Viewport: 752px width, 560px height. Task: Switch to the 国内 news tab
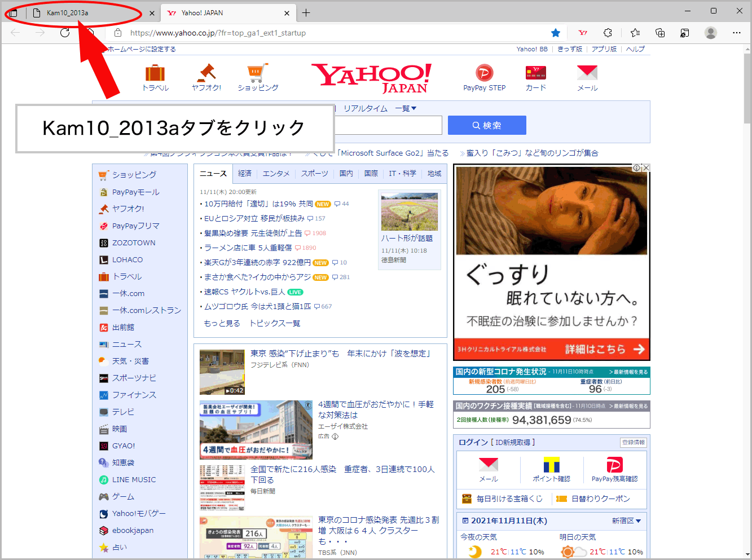point(346,174)
